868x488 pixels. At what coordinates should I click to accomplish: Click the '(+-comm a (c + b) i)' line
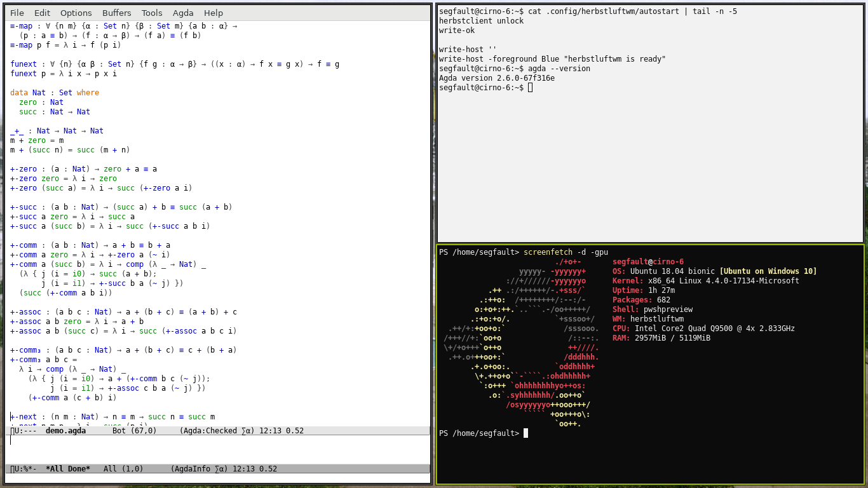tap(72, 398)
